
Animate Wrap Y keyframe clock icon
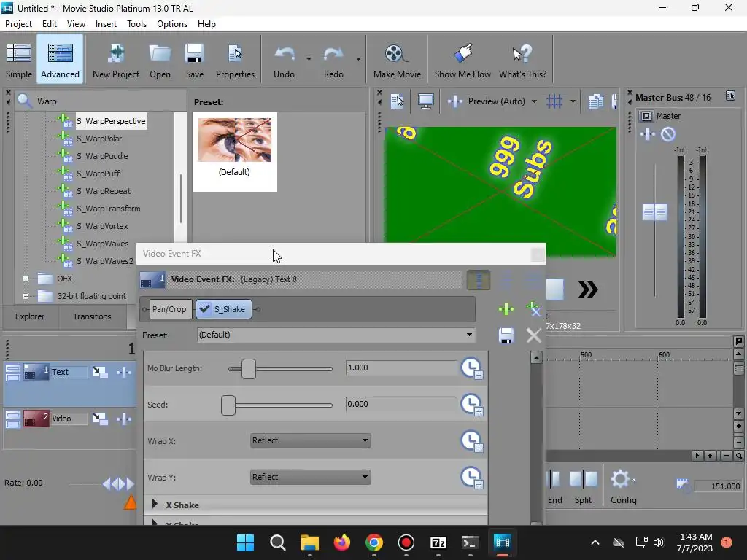point(472,477)
